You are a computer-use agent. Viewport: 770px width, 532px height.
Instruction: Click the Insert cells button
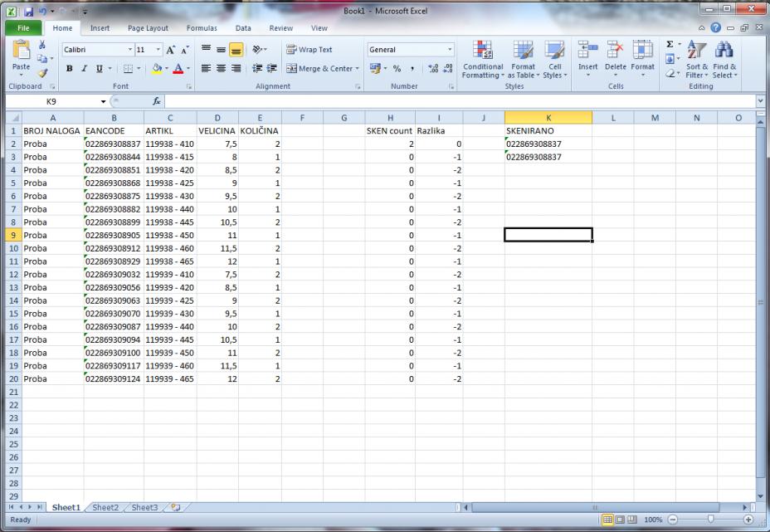587,60
